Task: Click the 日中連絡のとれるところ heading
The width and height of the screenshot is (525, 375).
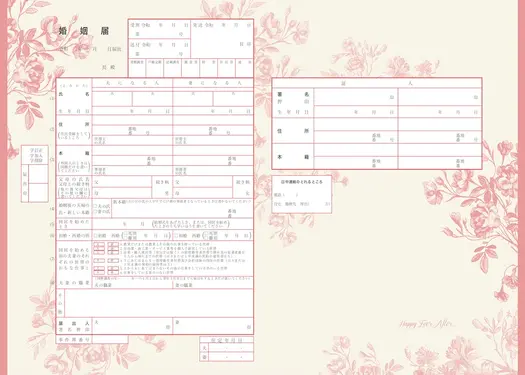Action: click(x=302, y=182)
